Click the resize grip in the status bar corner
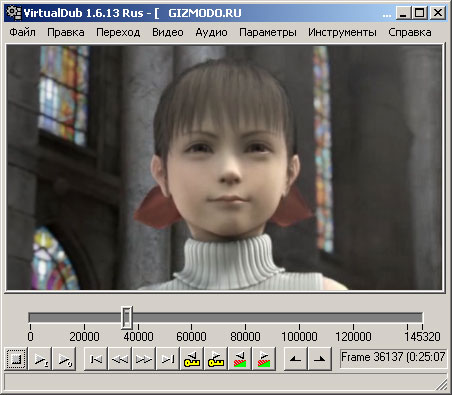The height and width of the screenshot is (395, 452). click(441, 385)
